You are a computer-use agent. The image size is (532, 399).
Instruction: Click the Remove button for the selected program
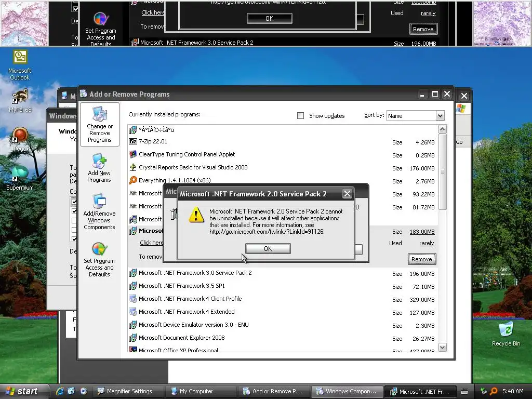pos(422,259)
